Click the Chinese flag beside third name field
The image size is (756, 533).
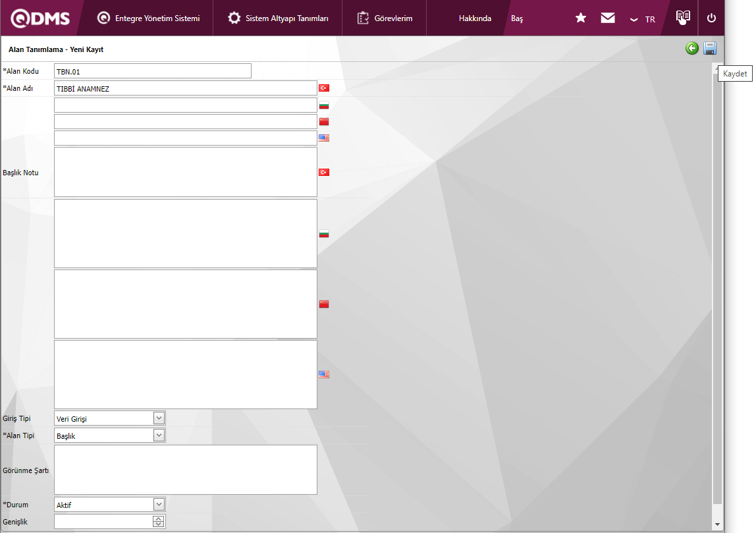pyautogui.click(x=324, y=121)
